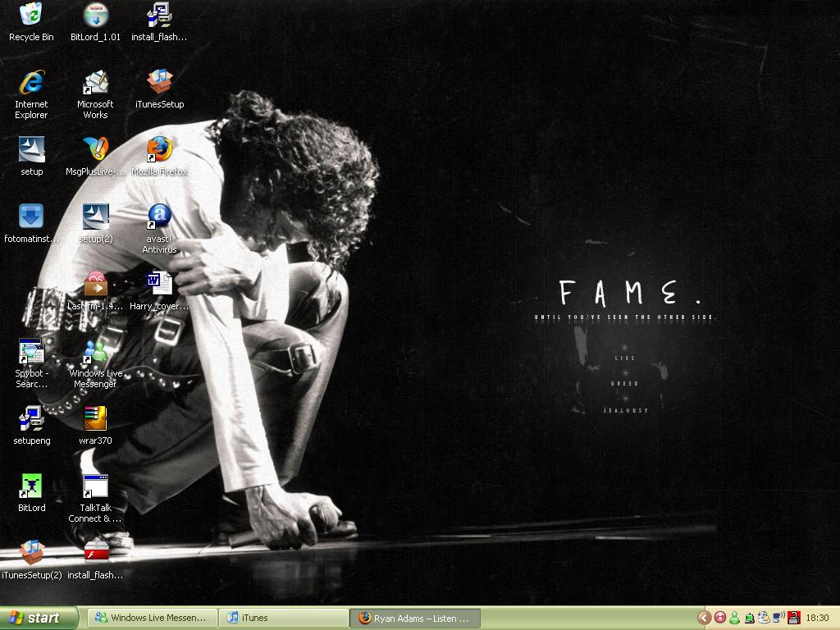
Task: Expand hidden system tray icons arrow
Action: (704, 618)
